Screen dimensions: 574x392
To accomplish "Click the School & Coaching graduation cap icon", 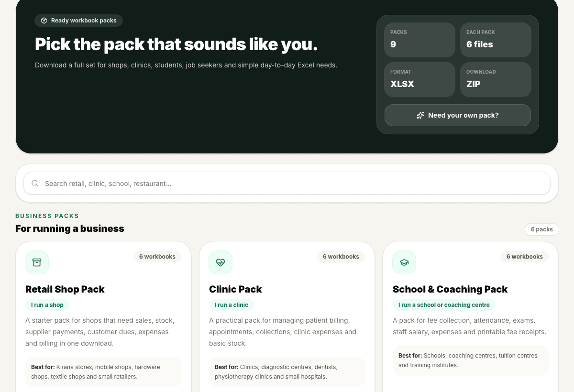I will click(404, 262).
